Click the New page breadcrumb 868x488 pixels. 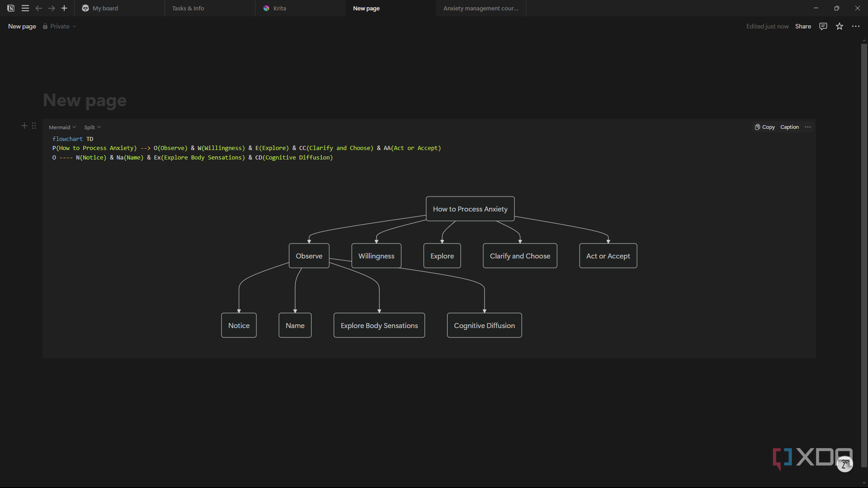22,26
